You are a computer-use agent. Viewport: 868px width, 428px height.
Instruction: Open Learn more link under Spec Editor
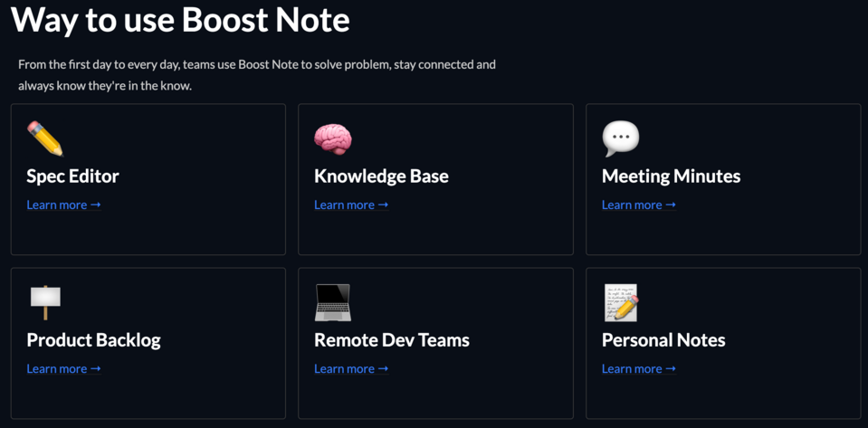(63, 205)
